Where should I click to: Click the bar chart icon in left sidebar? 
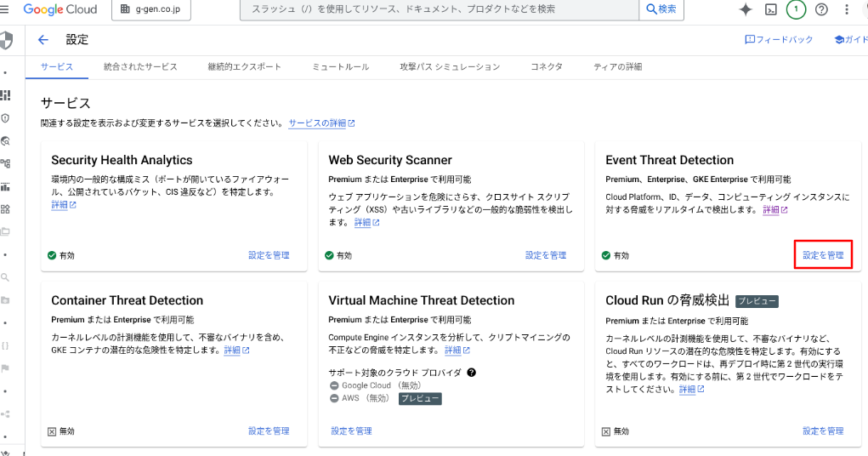[6, 186]
